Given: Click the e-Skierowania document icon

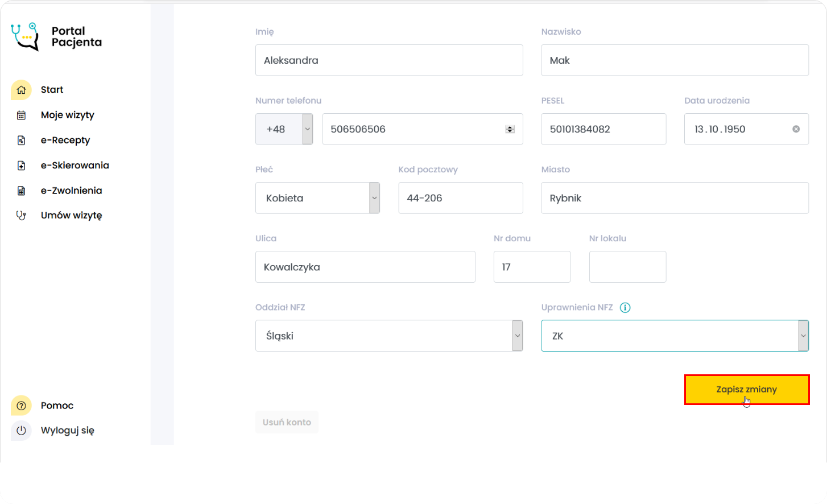Looking at the screenshot, I should coord(21,166).
